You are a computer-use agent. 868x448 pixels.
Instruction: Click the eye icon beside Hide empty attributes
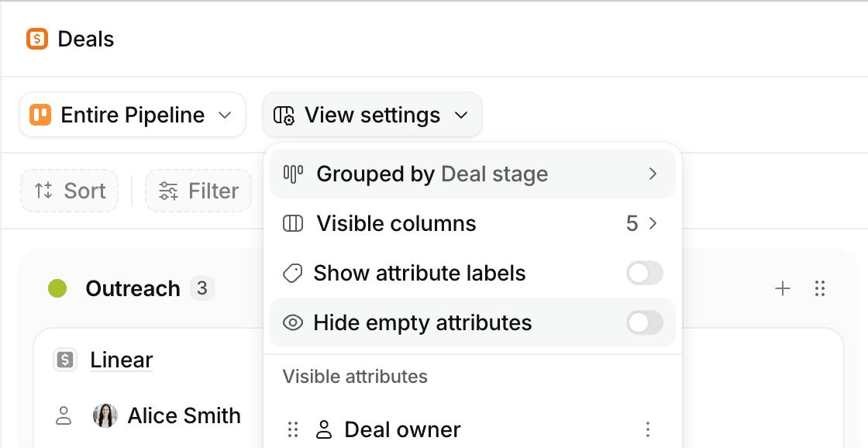[x=292, y=322]
